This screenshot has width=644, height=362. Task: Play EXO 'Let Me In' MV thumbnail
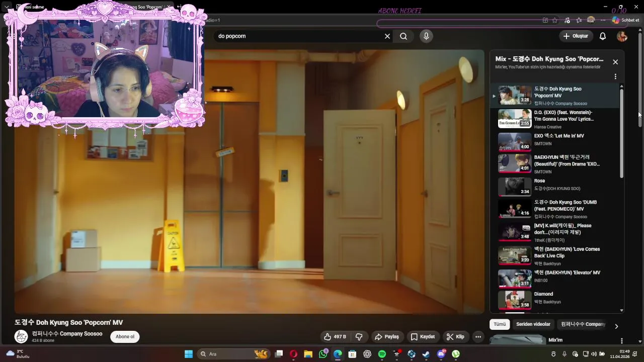[515, 142]
